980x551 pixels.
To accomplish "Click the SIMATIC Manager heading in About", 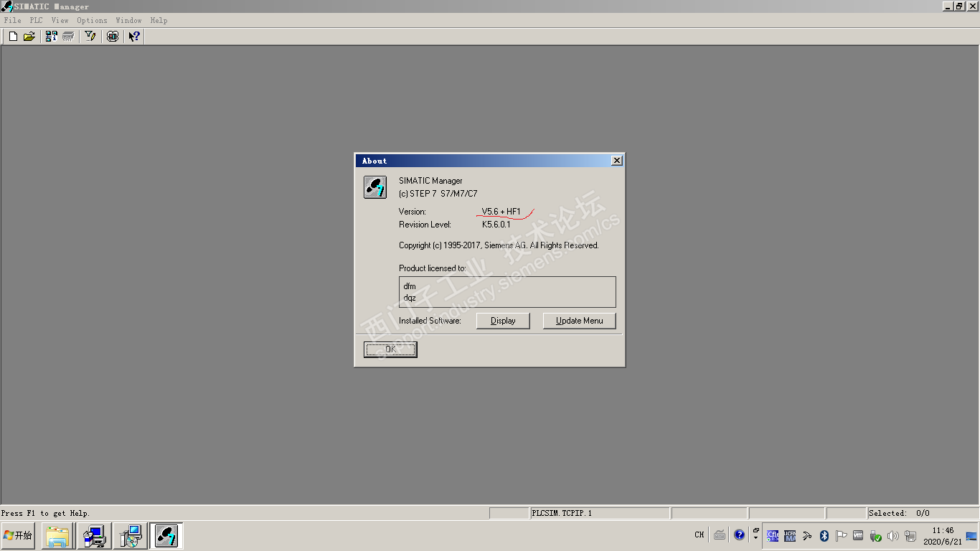I will click(x=430, y=181).
